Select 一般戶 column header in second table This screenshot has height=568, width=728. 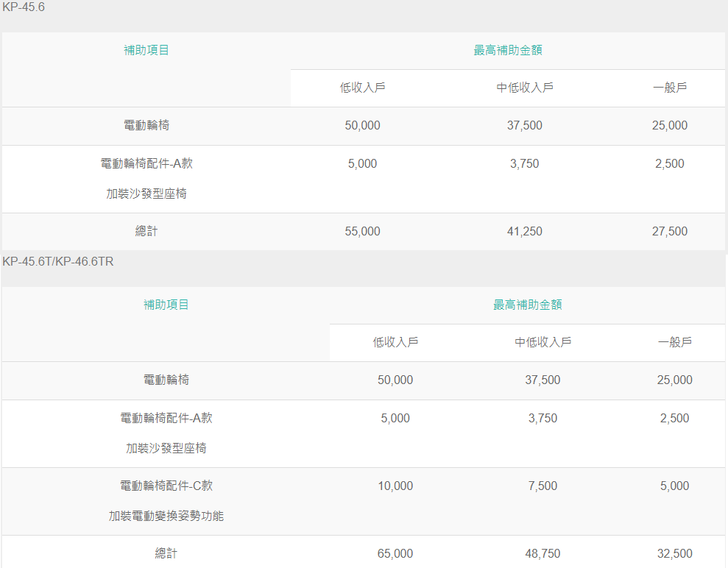[x=674, y=342]
